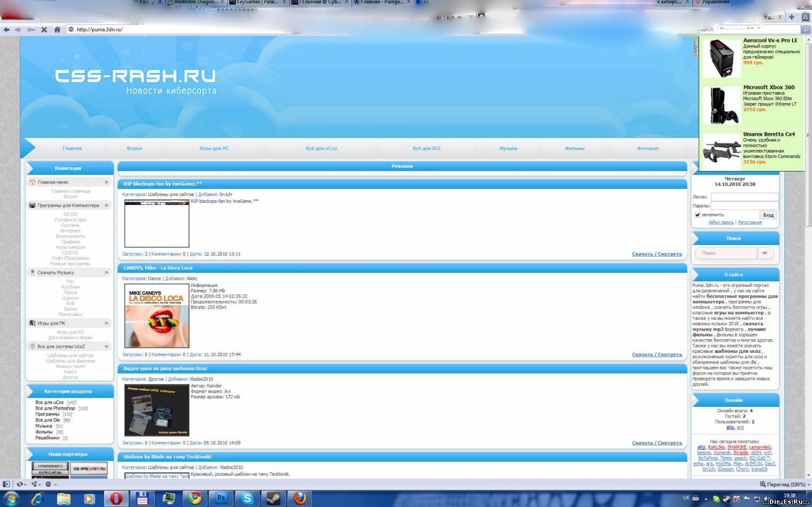812x507 pixels.
Task: Open Google Chrome from the taskbar
Action: click(x=195, y=498)
